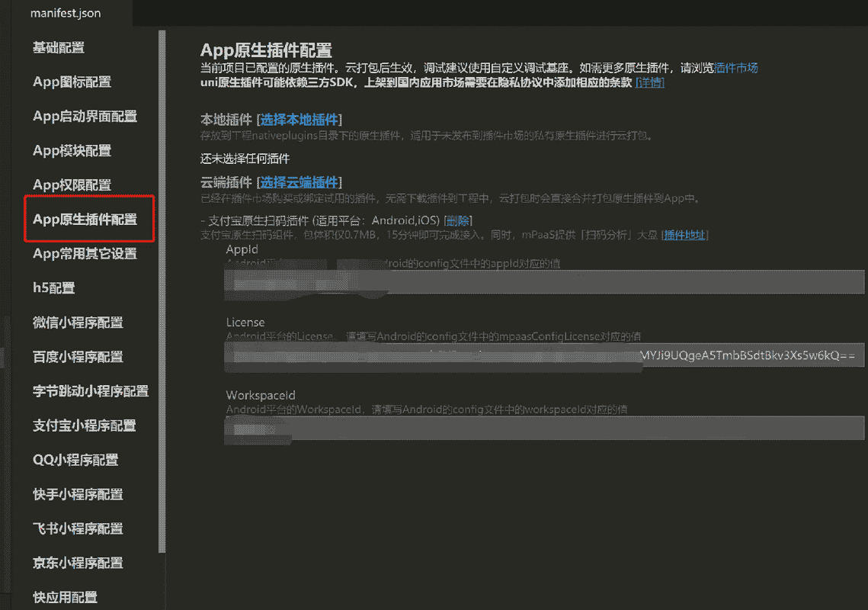Click the AppId field label

(x=242, y=249)
